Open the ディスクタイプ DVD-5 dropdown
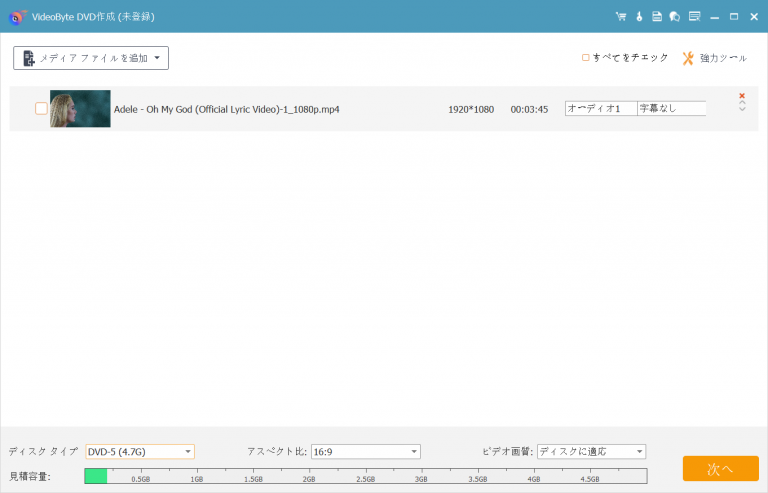 point(140,452)
